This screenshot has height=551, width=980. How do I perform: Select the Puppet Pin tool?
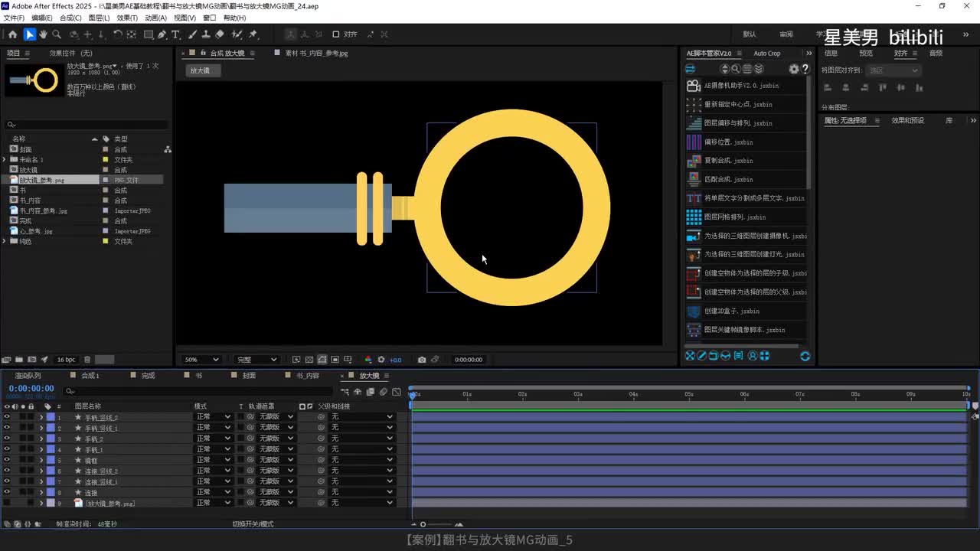coord(253,34)
